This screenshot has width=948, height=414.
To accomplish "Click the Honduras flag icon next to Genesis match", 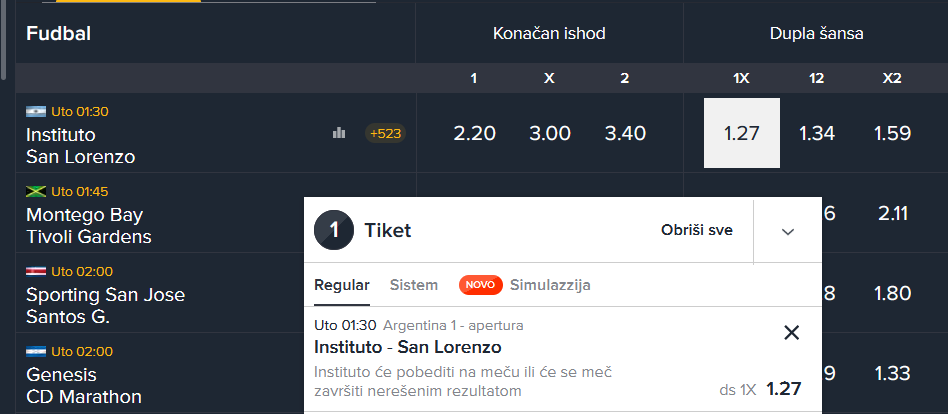I will [x=36, y=351].
